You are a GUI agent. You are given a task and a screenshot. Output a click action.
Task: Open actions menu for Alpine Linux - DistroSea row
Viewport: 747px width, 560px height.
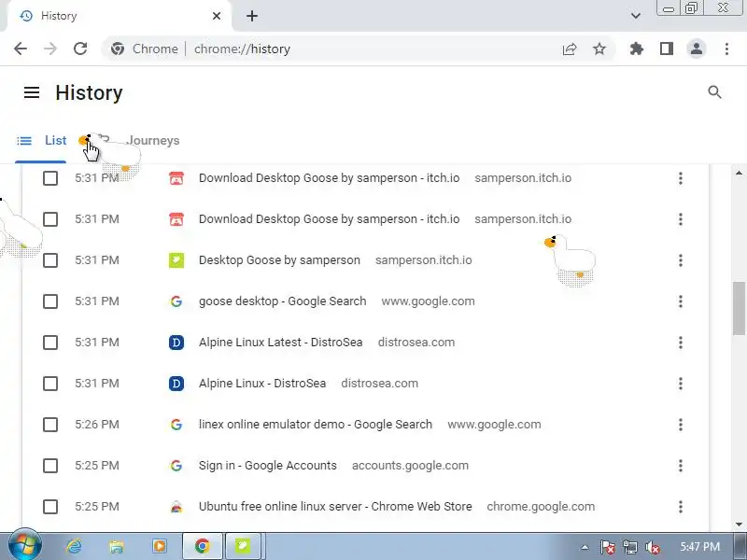point(681,384)
